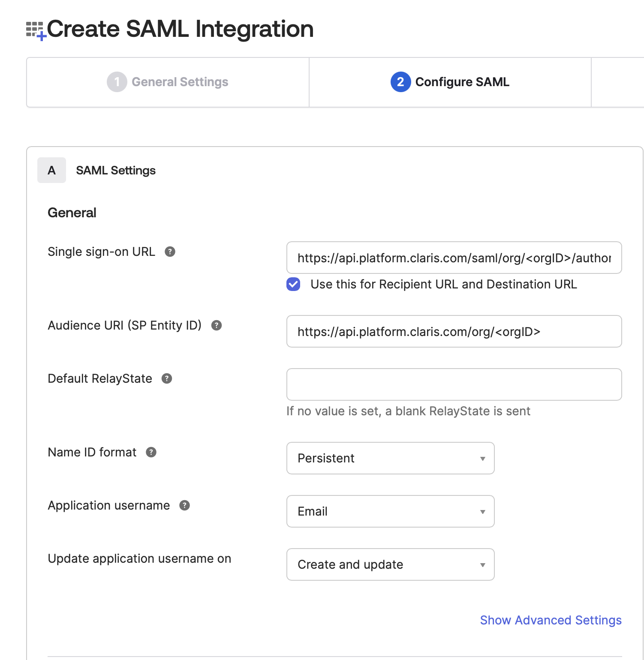Viewport: 644px width, 660px height.
Task: Click the 'A' SAML Settings badge
Action: 51,170
